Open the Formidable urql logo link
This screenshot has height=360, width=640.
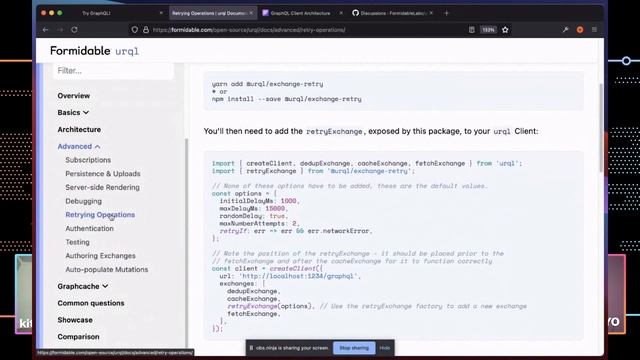[x=94, y=51]
